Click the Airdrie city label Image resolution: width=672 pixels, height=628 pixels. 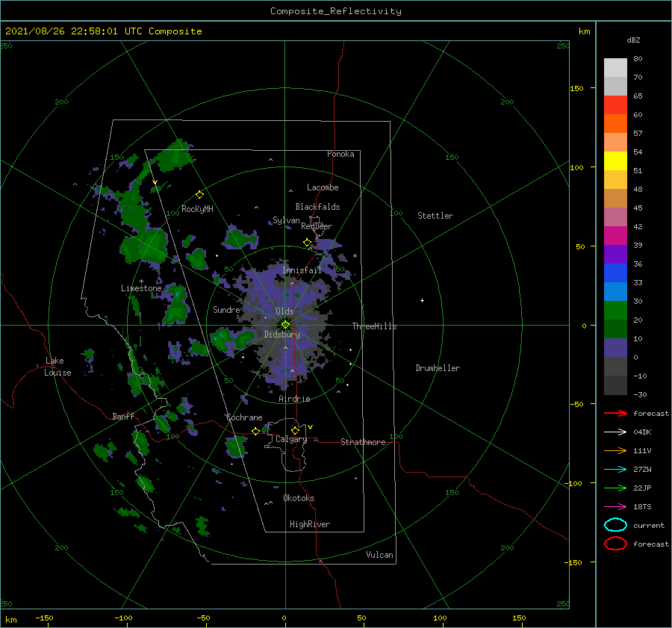[x=294, y=399]
